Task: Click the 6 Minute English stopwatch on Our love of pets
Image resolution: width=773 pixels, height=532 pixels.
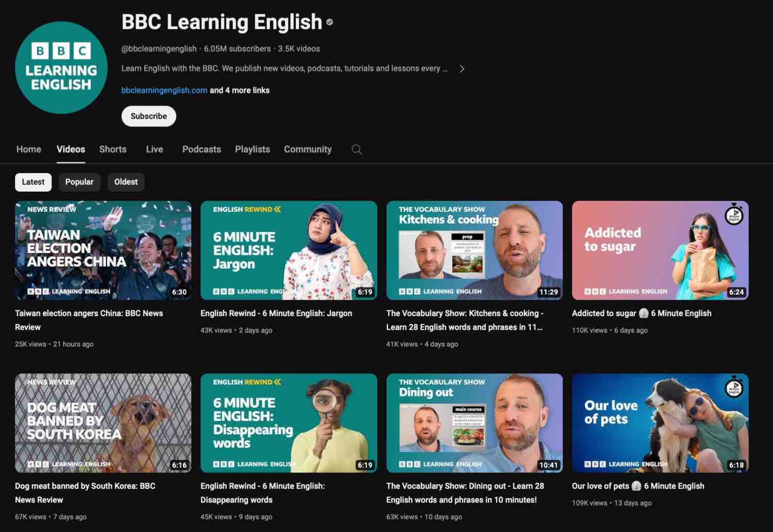Action: pyautogui.click(x=734, y=387)
